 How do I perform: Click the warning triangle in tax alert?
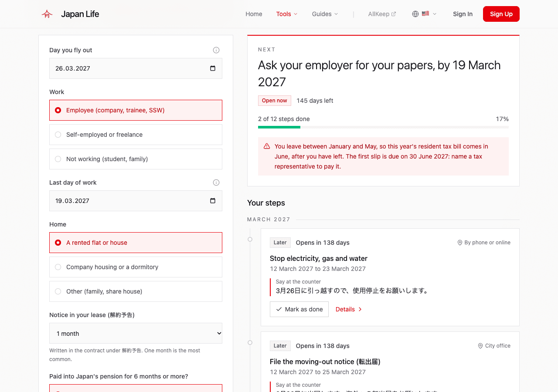pos(267,146)
